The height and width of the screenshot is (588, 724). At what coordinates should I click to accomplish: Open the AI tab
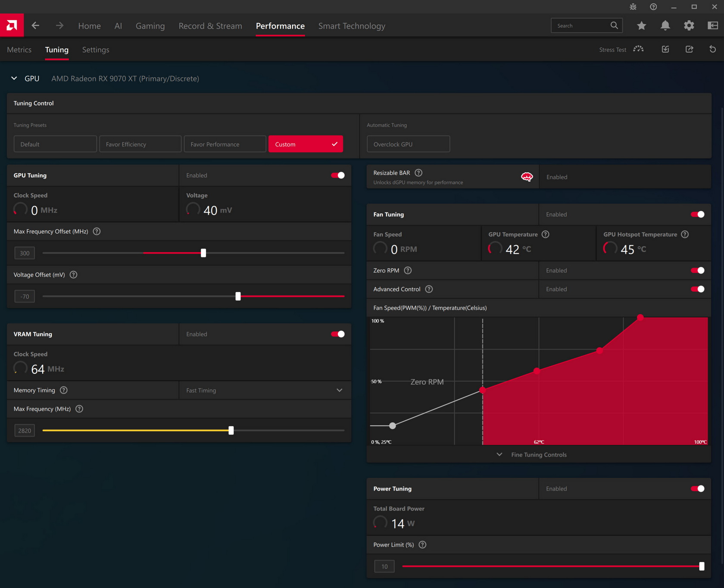click(118, 26)
